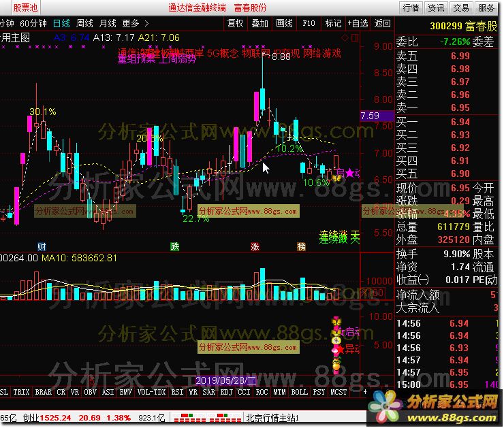
Task: Select the MCST indicator tab
Action: (338, 392)
